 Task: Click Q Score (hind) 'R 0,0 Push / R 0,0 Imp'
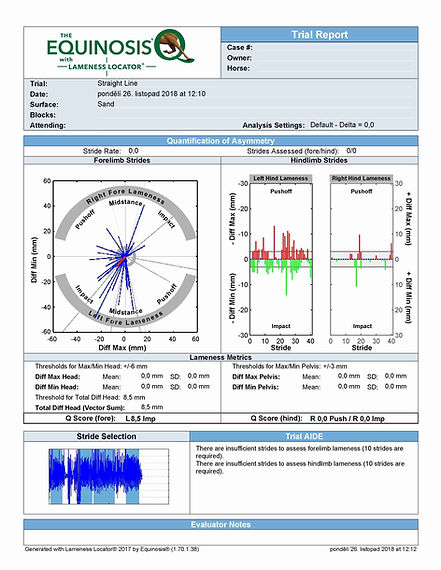point(347,419)
